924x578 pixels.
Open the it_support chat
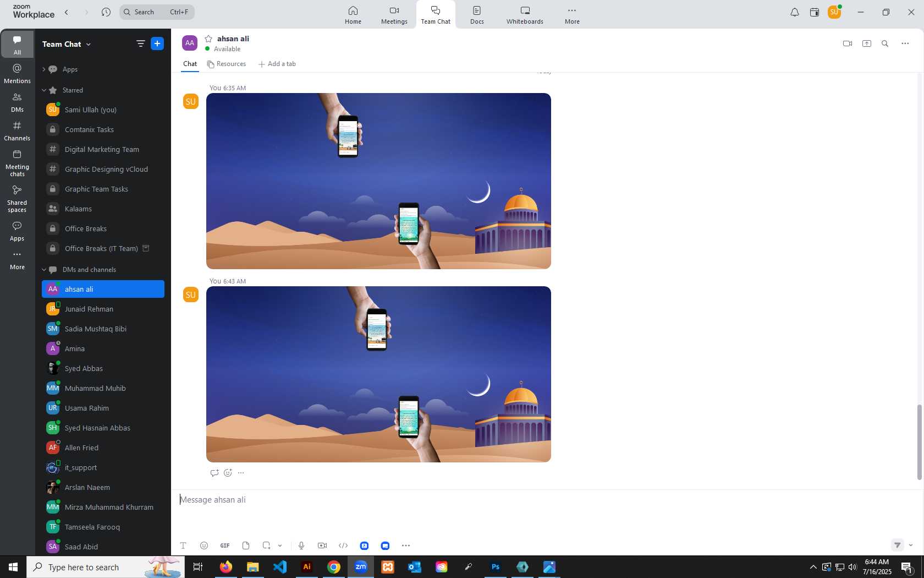pyautogui.click(x=103, y=467)
